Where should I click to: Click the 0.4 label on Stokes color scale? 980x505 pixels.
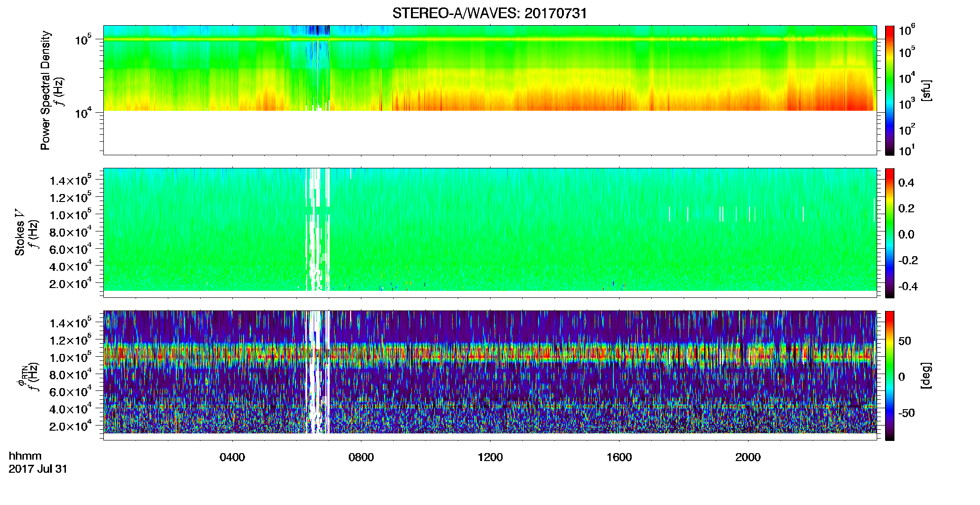[x=906, y=183]
